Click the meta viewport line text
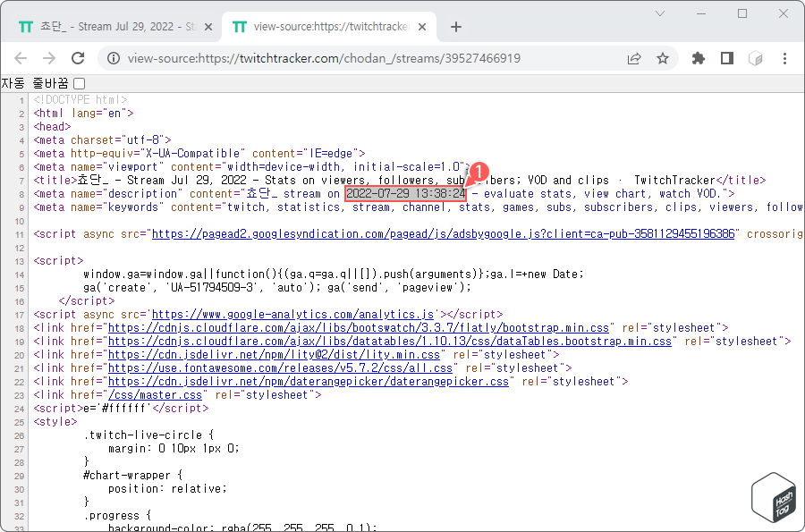This screenshot has height=532, width=805. tap(251, 166)
